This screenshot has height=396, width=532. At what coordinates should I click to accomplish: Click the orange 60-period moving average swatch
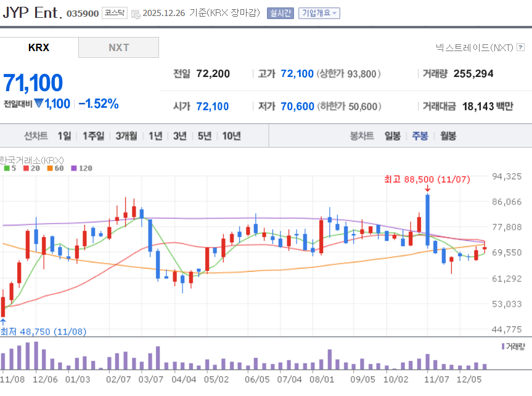click(50, 168)
